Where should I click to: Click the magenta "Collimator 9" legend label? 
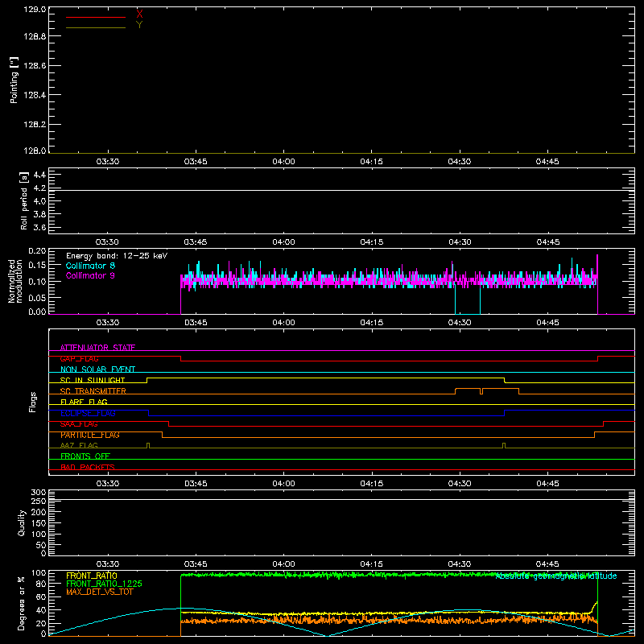pos(90,275)
